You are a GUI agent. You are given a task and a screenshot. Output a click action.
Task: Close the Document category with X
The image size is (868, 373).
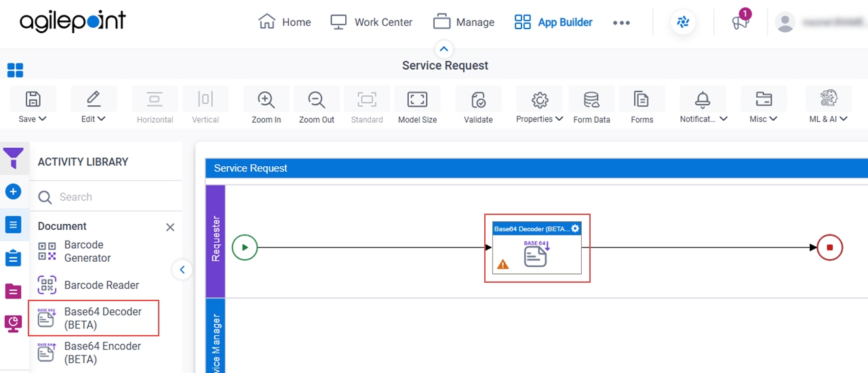point(170,227)
